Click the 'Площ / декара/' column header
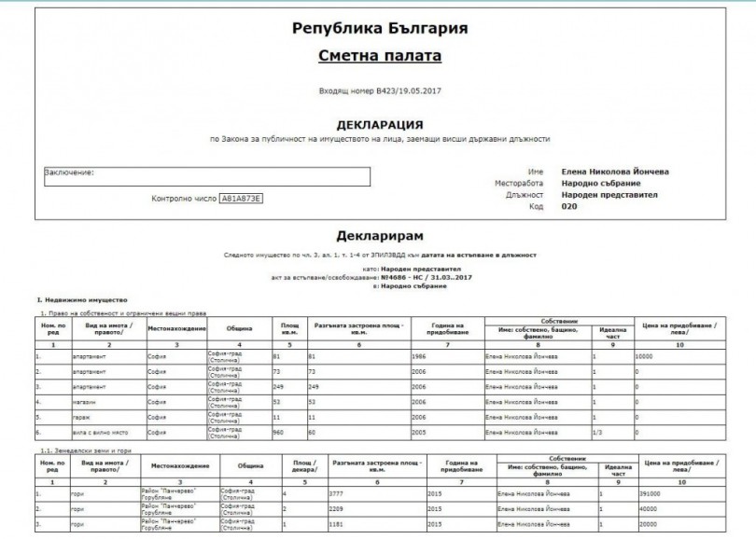The image size is (756, 539). coord(304,465)
